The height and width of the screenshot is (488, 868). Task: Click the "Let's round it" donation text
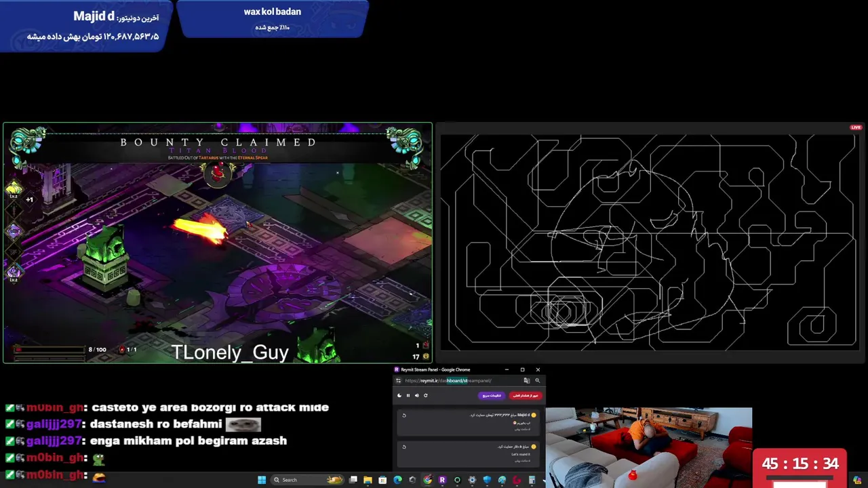coord(521,454)
